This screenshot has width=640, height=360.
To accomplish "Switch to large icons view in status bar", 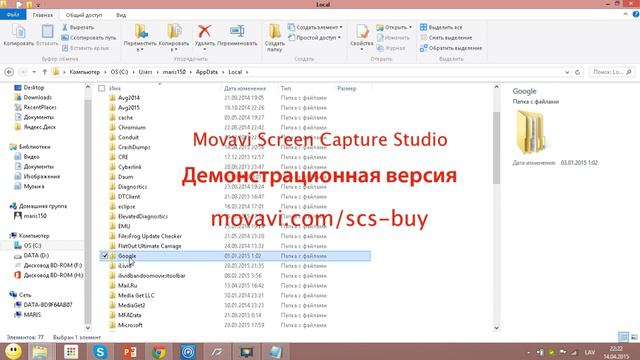I will (x=634, y=337).
